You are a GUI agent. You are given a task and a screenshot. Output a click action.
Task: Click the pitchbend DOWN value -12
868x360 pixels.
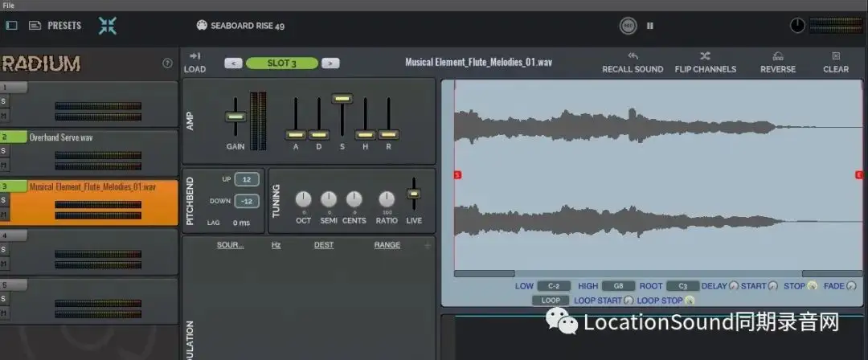pyautogui.click(x=247, y=201)
